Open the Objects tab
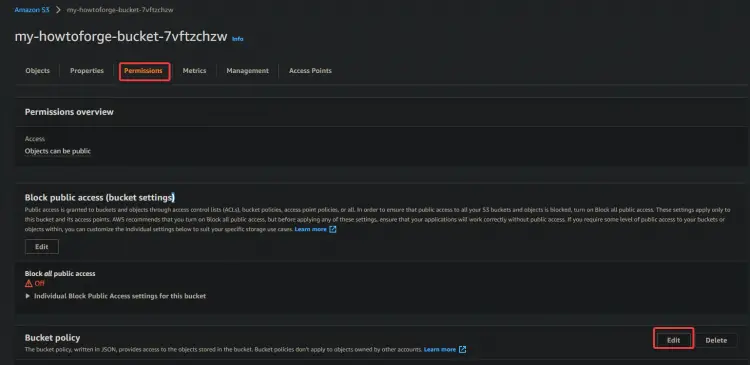The width and height of the screenshot is (750, 365). (37, 71)
